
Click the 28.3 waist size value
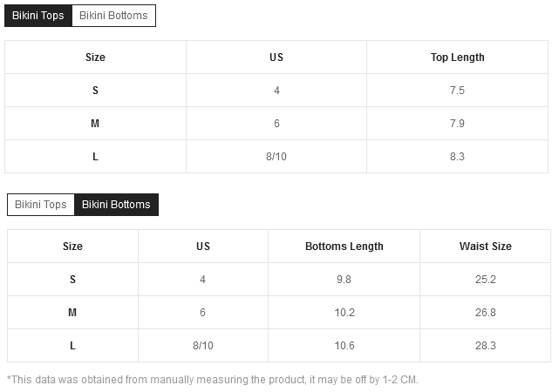coord(486,346)
